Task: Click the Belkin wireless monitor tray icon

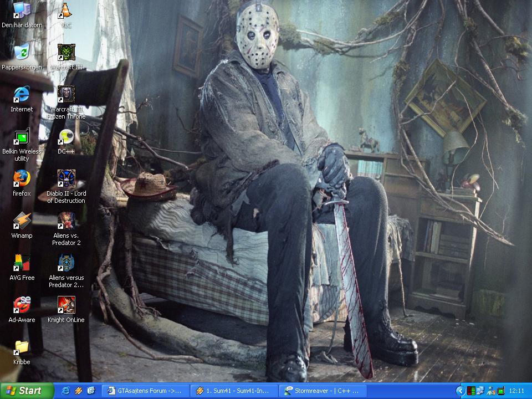Action: (501, 391)
